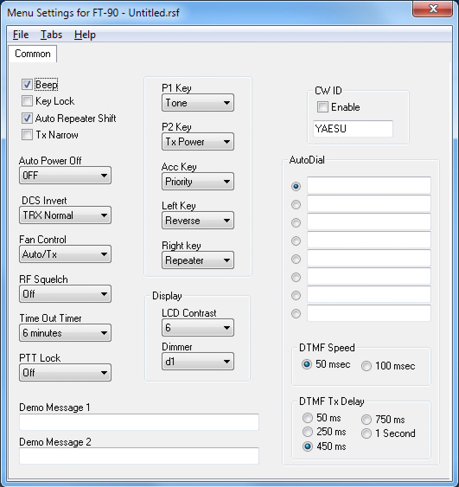Click the Demo Message 1 input field
This screenshot has height=487, width=459.
point(139,422)
